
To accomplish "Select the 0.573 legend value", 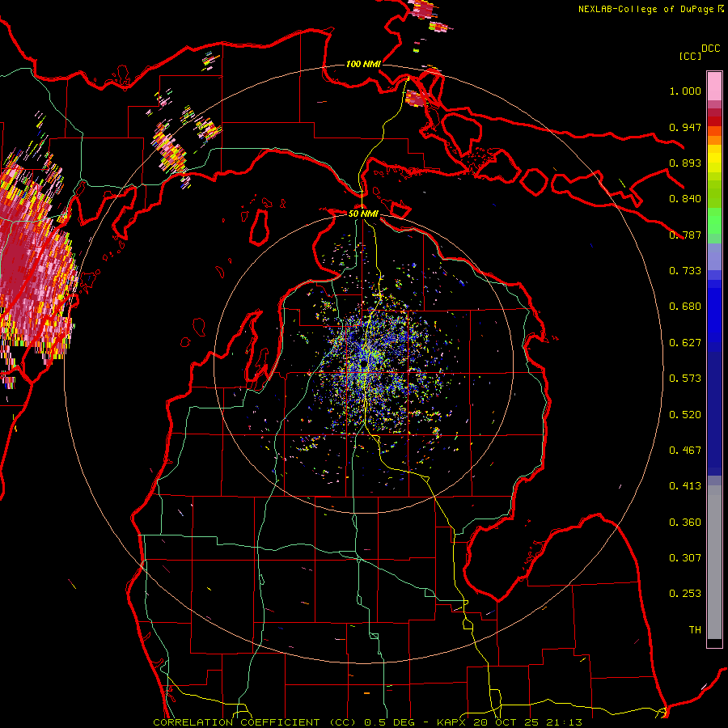I will [685, 379].
